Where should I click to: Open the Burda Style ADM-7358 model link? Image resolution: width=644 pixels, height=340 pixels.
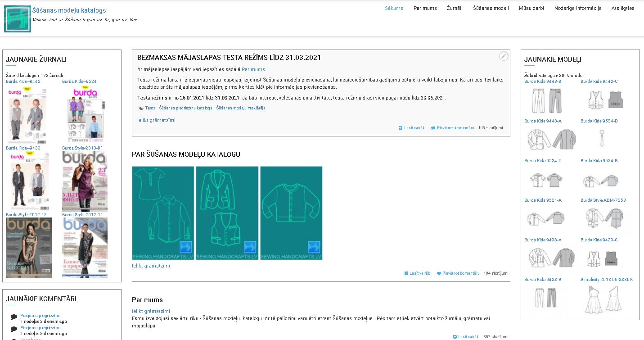(x=603, y=200)
